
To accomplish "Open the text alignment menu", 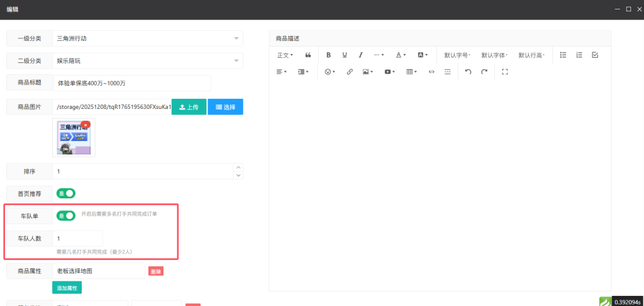I will coord(281,72).
